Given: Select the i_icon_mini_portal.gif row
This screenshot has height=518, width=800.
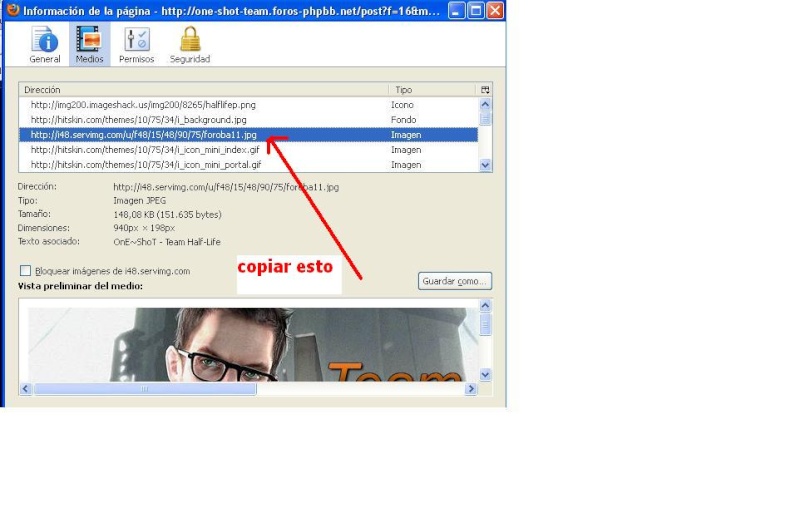Looking at the screenshot, I should point(248,165).
